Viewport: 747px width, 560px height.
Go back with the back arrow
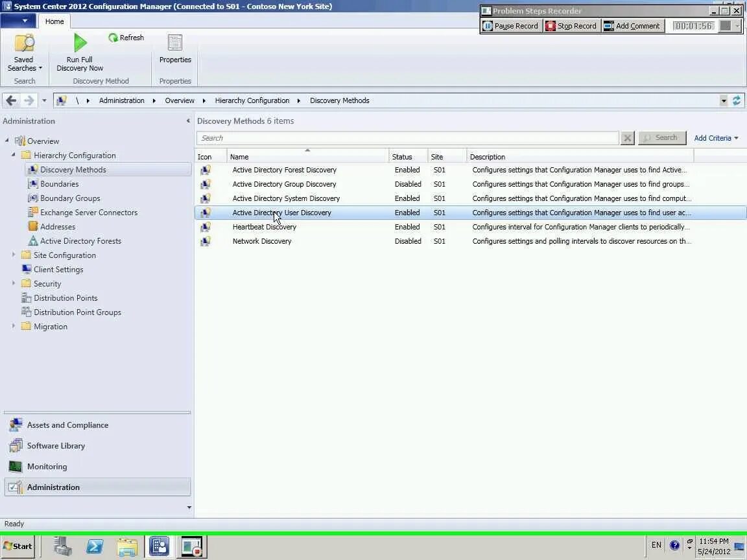[12, 100]
